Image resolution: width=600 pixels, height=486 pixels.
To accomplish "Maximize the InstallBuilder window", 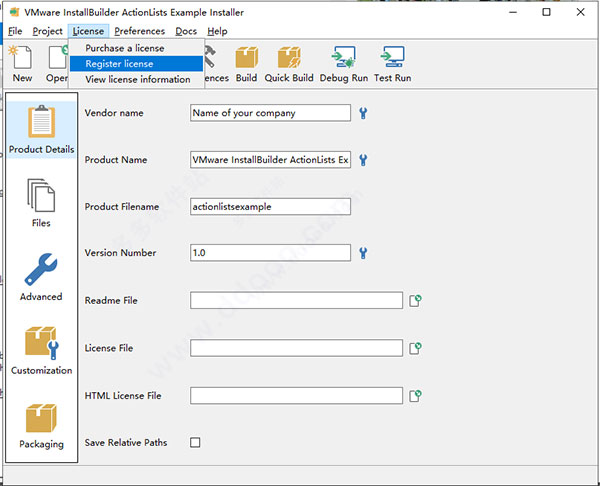I will point(546,12).
